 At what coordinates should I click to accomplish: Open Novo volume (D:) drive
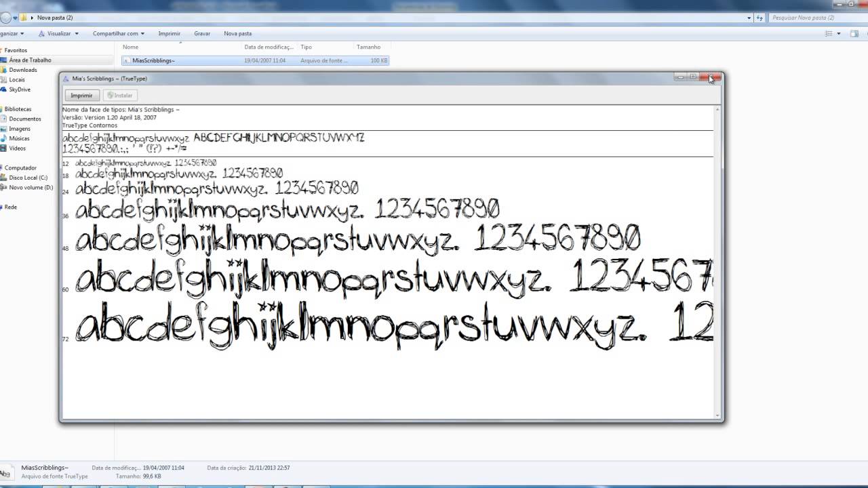(x=31, y=188)
